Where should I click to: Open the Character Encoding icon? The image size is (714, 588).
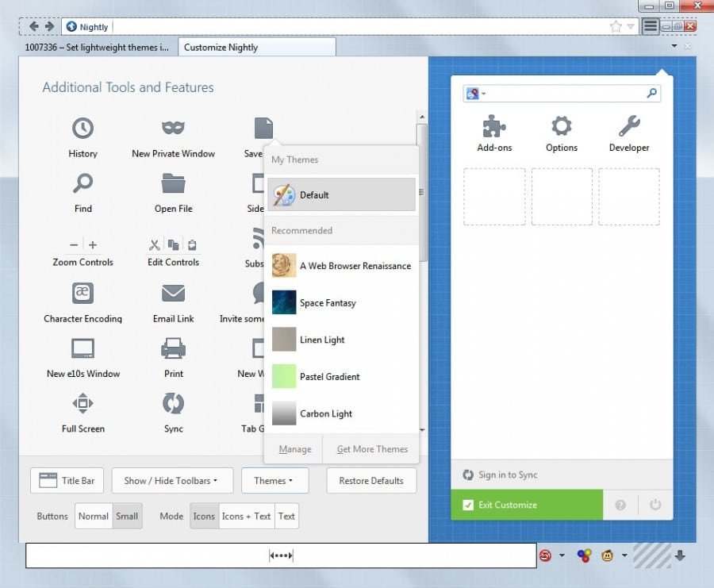tap(83, 293)
